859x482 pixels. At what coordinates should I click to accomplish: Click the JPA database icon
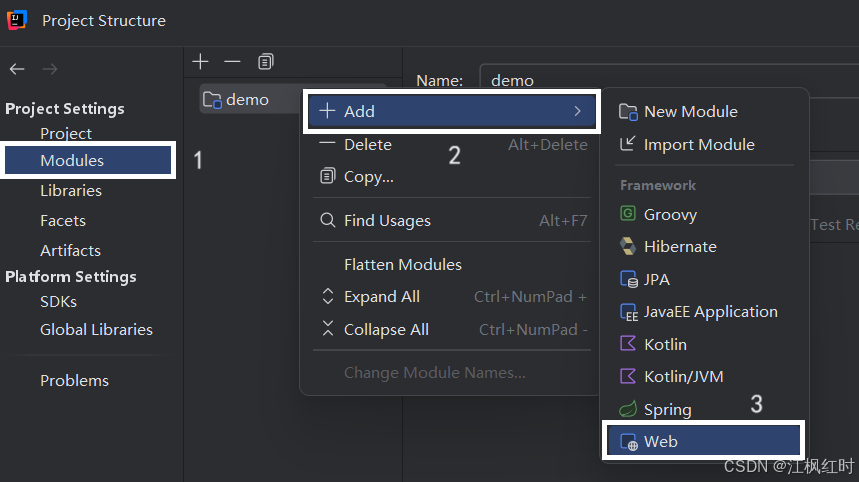click(x=629, y=279)
